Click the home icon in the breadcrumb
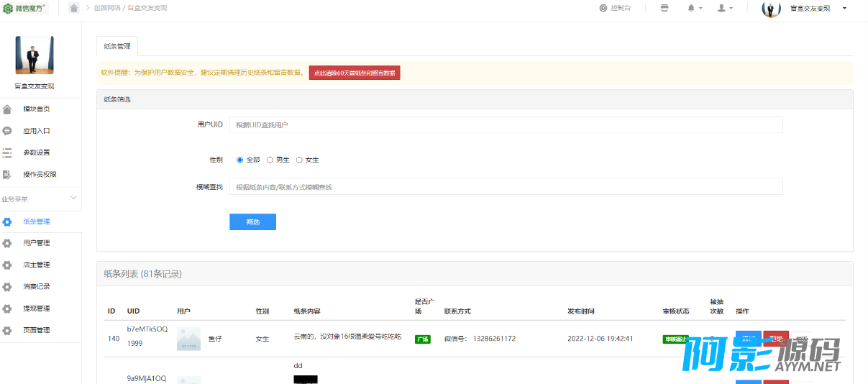 [x=74, y=8]
